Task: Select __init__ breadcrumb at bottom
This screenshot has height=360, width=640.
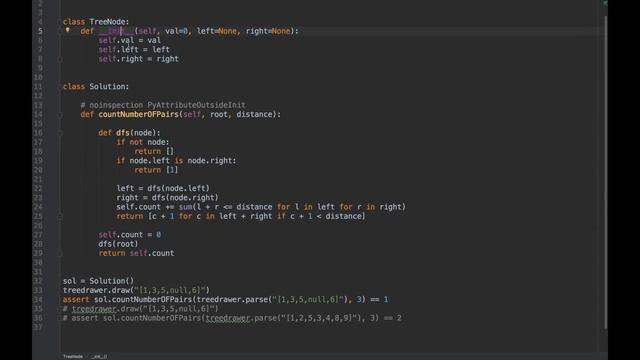Action: pyautogui.click(x=99, y=356)
